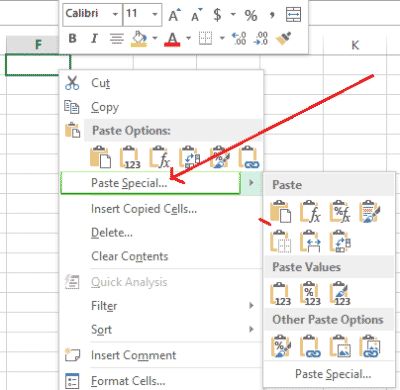Select Keep Source Column Widths paste icon
Screen dimensions: 400x390
pos(310,242)
